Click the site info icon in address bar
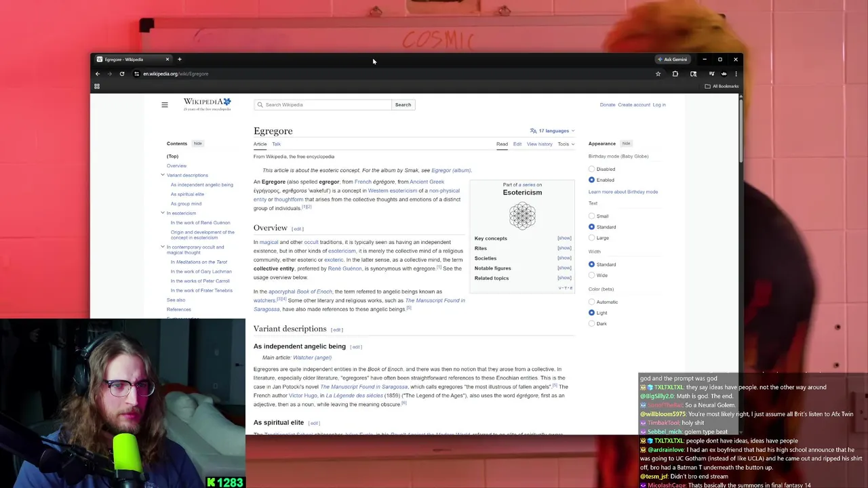 coord(136,74)
